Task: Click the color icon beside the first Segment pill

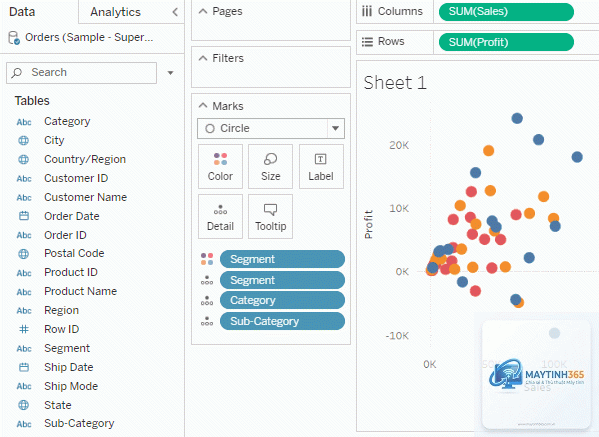Action: [207, 259]
